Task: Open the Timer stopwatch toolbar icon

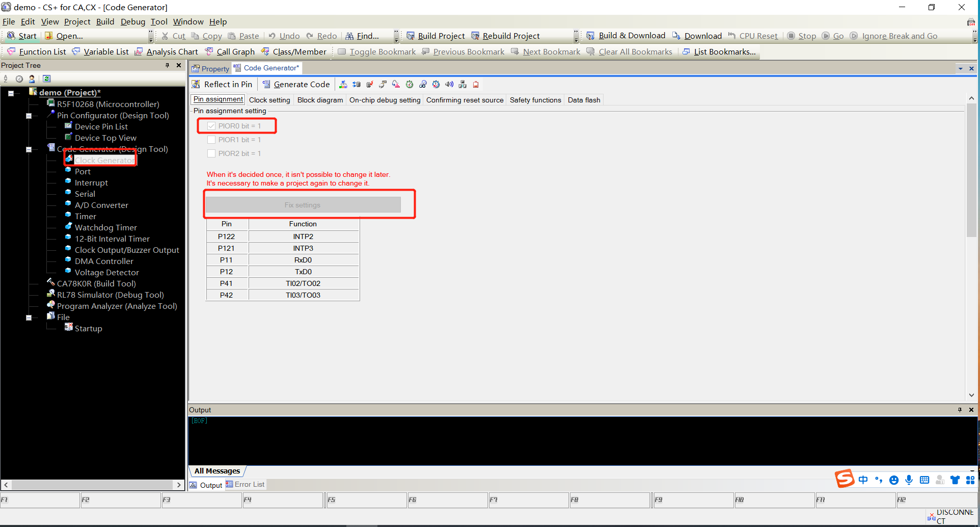Action: click(x=410, y=85)
